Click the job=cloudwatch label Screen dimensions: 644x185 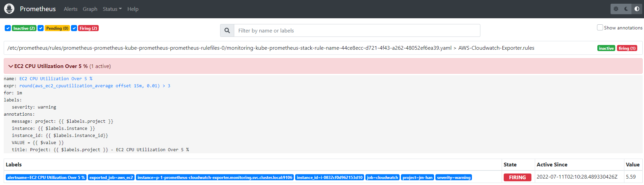pyautogui.click(x=382, y=177)
